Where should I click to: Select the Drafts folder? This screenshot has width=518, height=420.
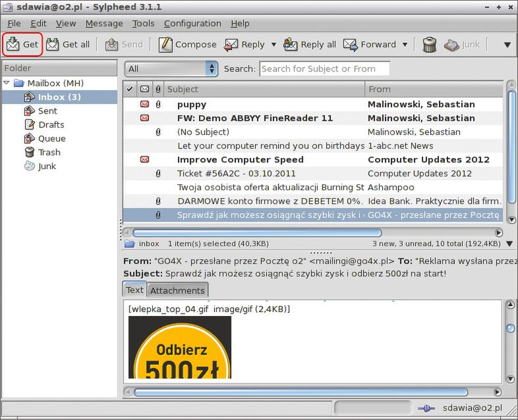tap(51, 124)
